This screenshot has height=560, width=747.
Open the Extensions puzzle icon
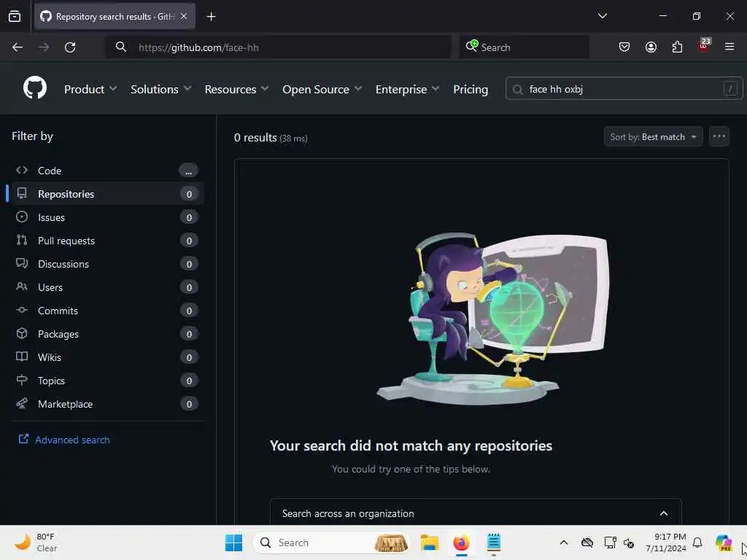click(x=677, y=47)
